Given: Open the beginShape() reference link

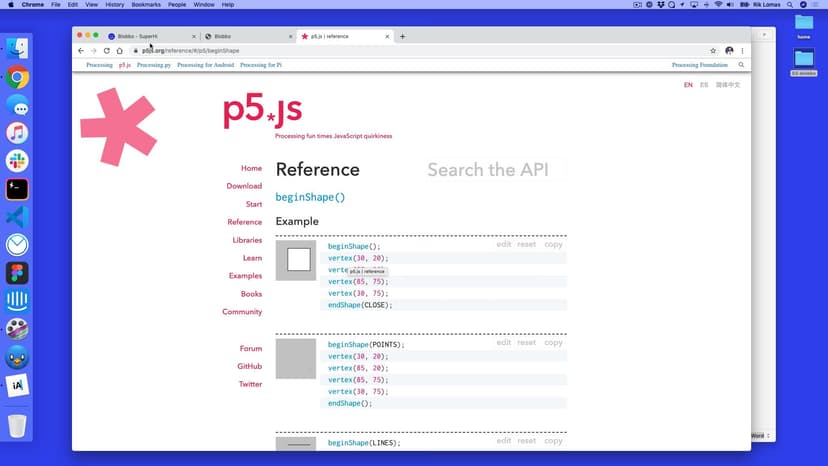Looking at the screenshot, I should tap(310, 197).
